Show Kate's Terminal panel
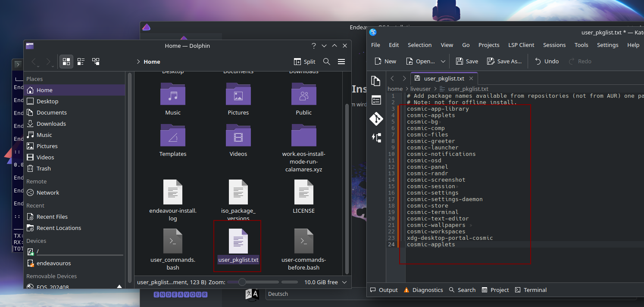644x307 pixels. click(531, 290)
